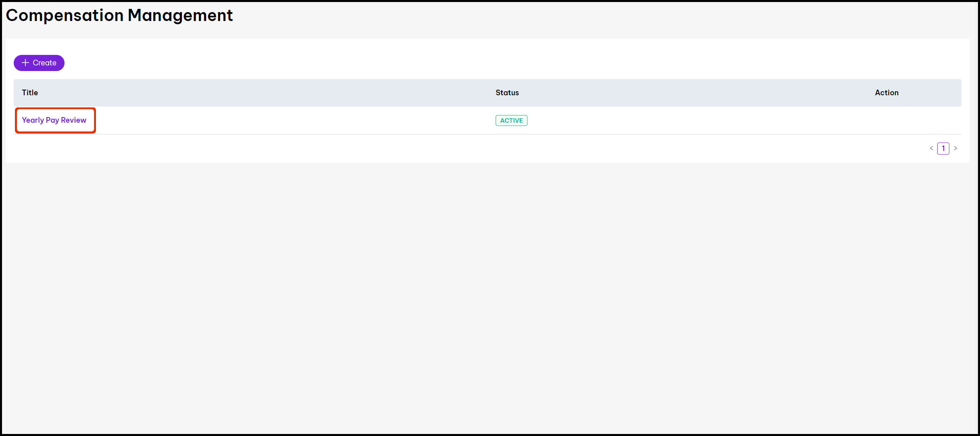Click the Compensation Management page heading
The width and height of the screenshot is (980, 436).
click(119, 15)
